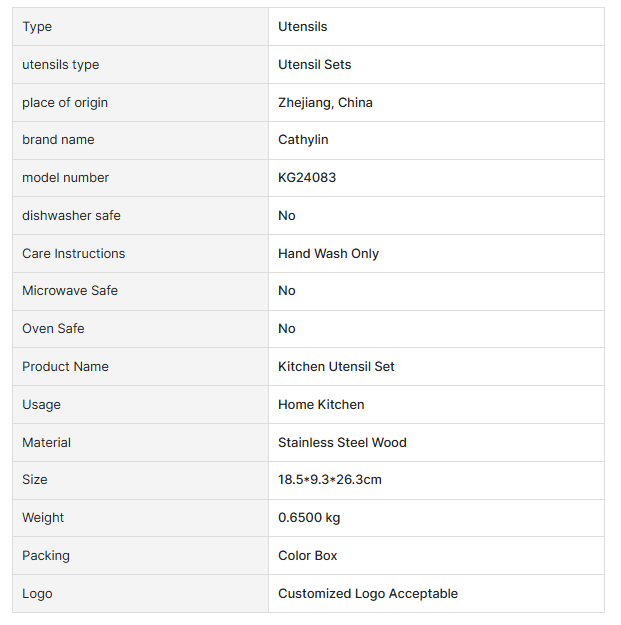Click the "Home Kitchen" usage value
This screenshot has height=625, width=621.
pyautogui.click(x=321, y=405)
